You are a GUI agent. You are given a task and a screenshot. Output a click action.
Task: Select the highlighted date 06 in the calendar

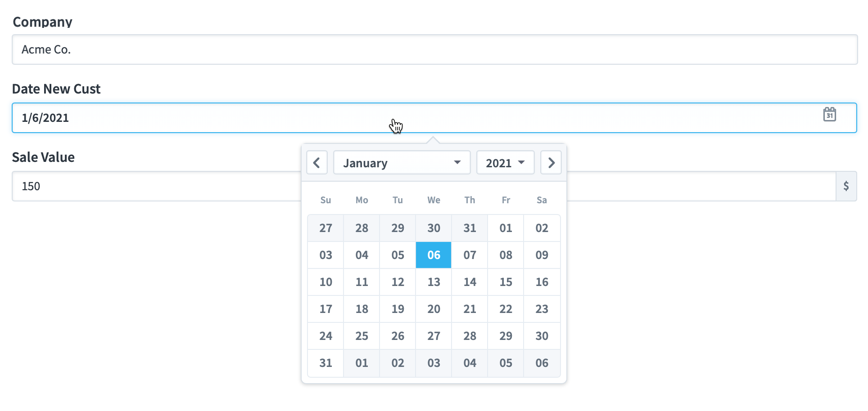click(x=433, y=255)
